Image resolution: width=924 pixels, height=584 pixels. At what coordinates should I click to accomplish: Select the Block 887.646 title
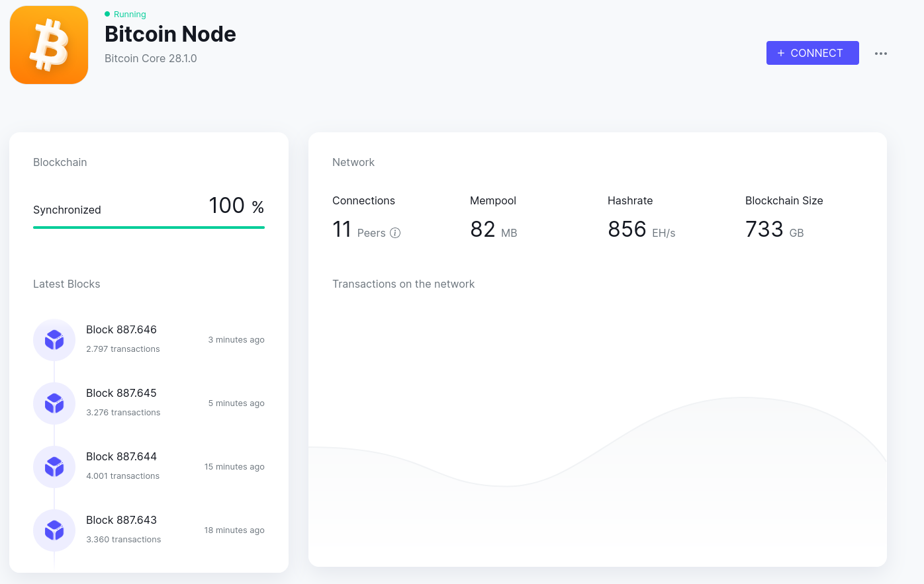[x=121, y=329]
